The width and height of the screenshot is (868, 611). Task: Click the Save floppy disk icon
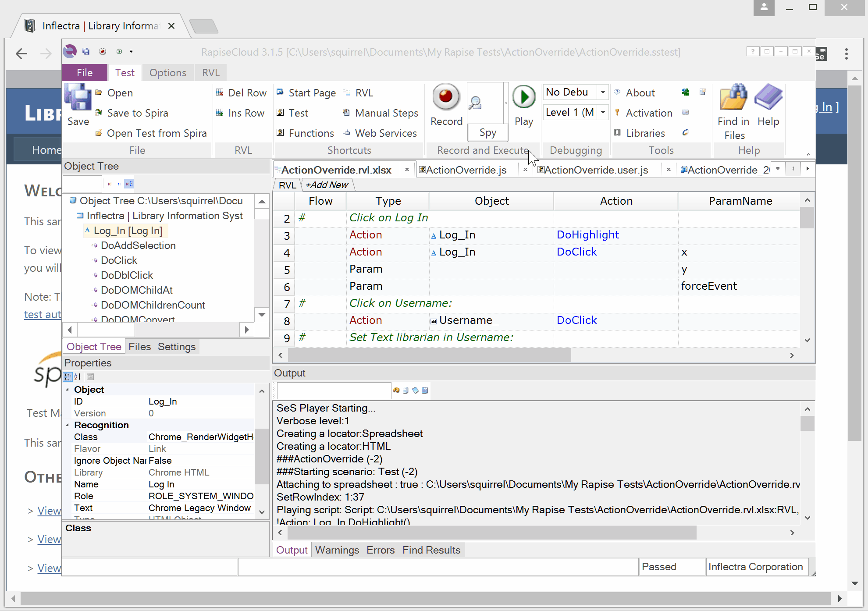tap(78, 97)
